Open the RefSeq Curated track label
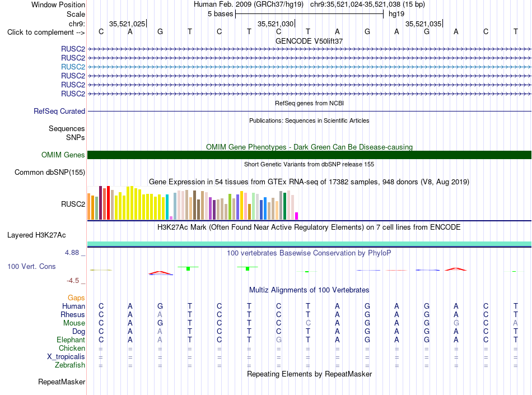This screenshot has height=395, width=532. tap(59, 111)
